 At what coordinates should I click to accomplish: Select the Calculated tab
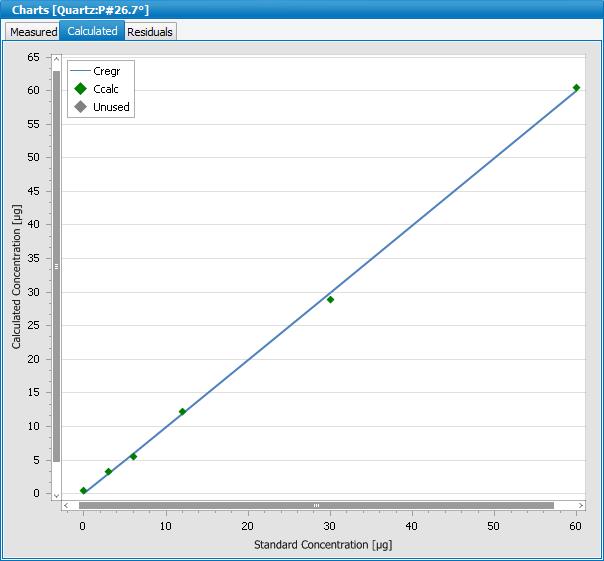[92, 31]
